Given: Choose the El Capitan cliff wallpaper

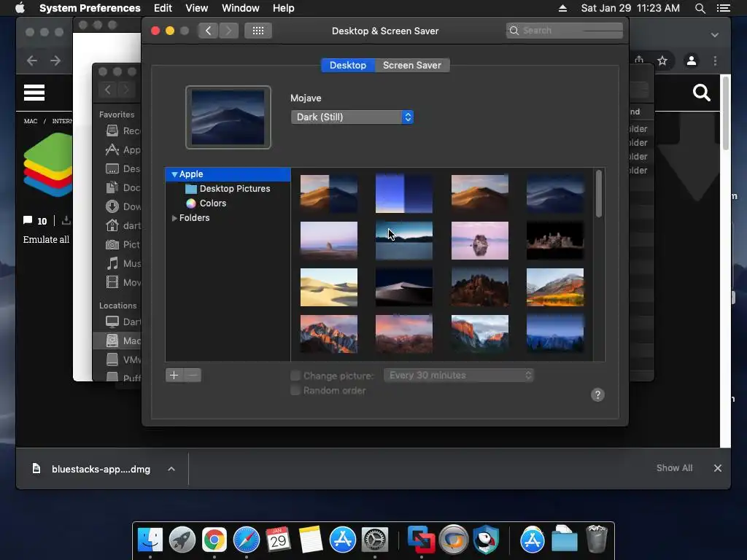Looking at the screenshot, I should coord(480,334).
